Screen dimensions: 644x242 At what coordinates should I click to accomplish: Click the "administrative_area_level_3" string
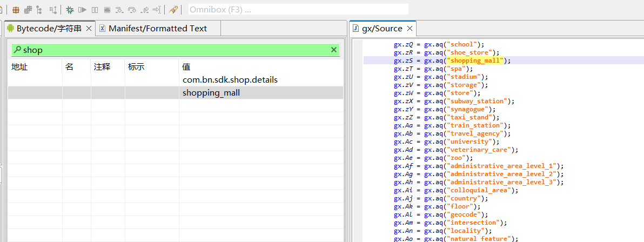click(501, 182)
